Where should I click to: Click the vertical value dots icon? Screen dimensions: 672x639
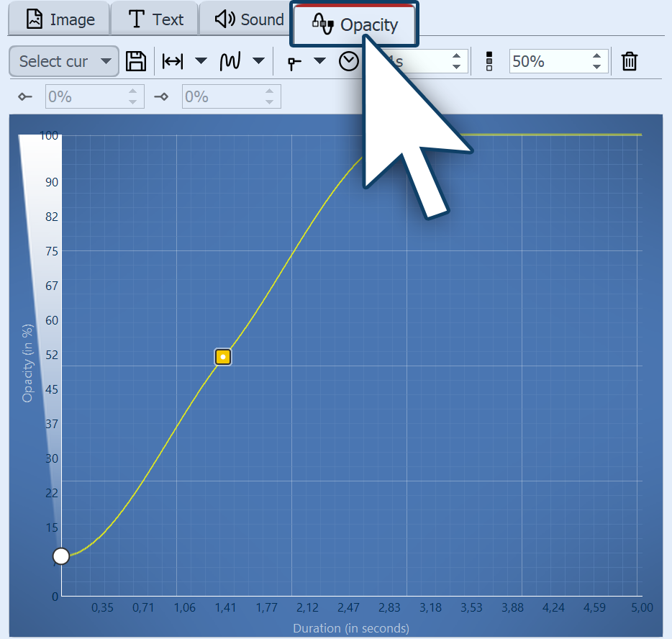[x=489, y=62]
